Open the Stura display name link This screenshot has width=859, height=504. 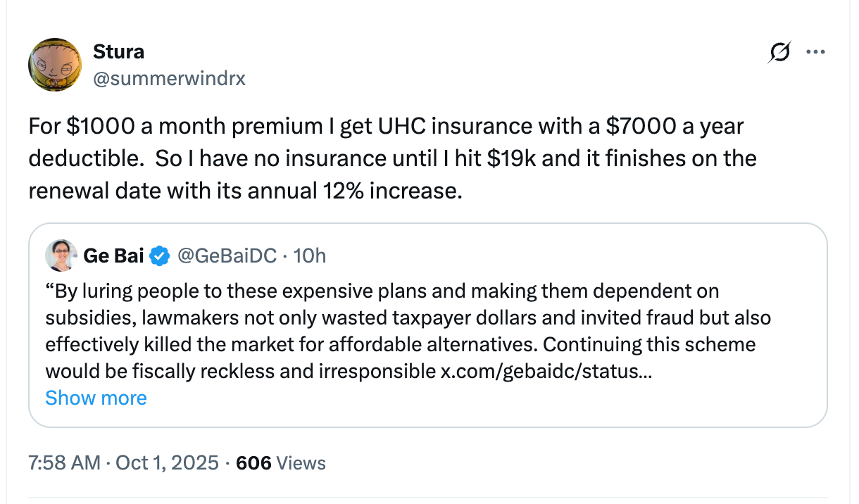(118, 51)
